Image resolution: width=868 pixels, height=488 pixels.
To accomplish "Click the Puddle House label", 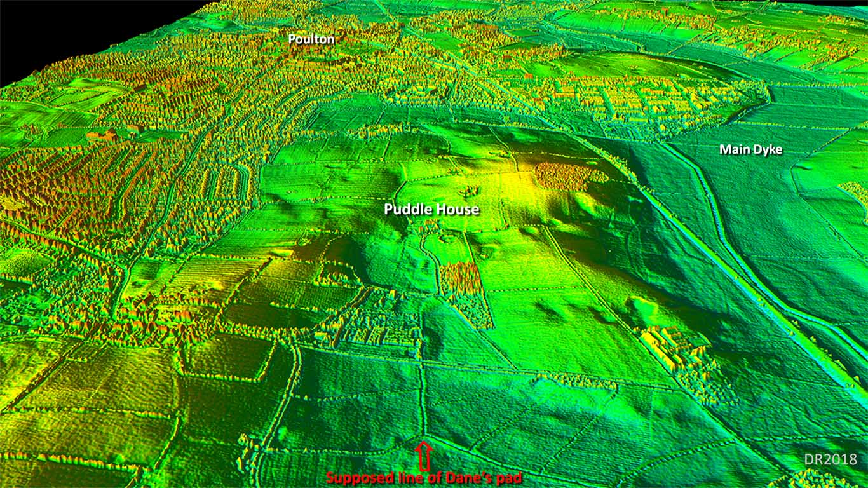I will (x=431, y=209).
